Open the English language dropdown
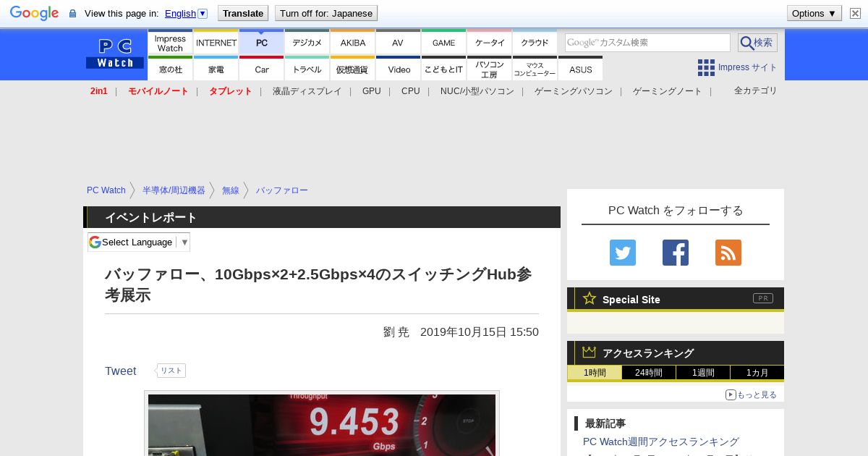 click(x=186, y=13)
